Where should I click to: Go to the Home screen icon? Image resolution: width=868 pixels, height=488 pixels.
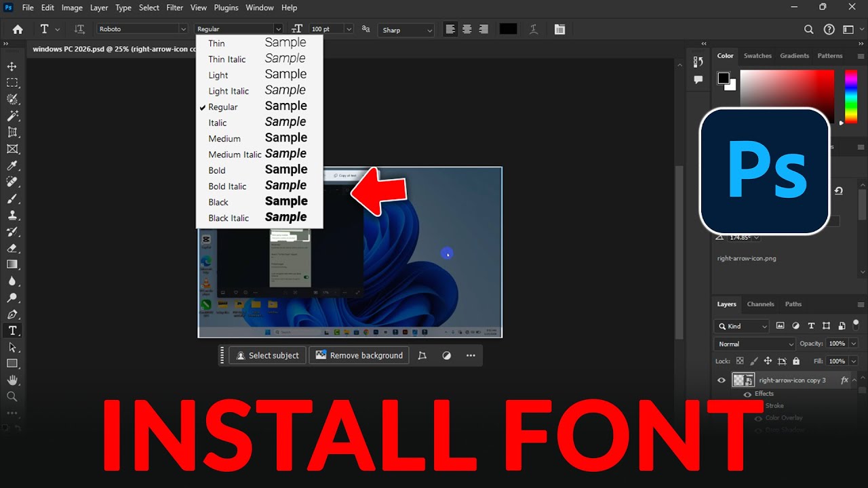coord(18,29)
